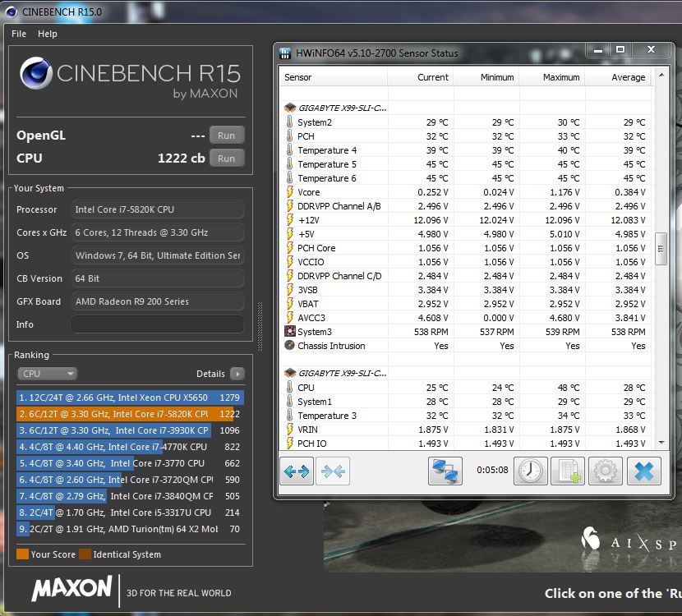
Task: Click the VBAT voltage bolt icon
Action: [x=290, y=303]
